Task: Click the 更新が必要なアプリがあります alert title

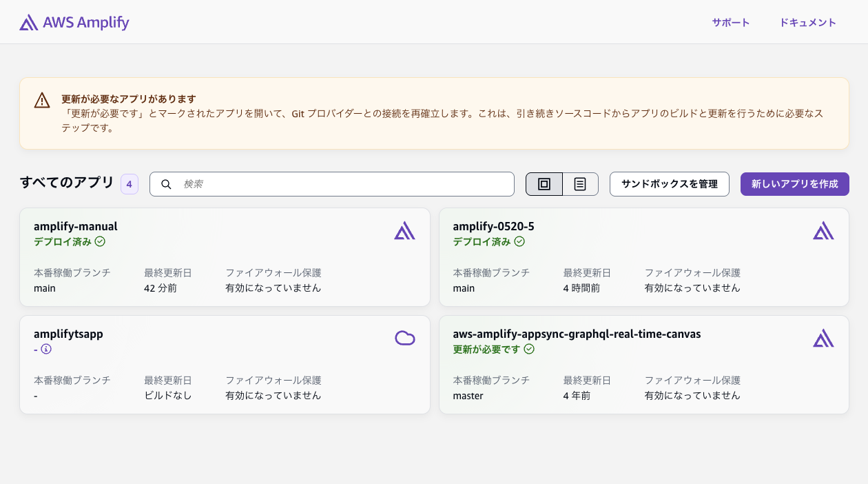Action: click(x=129, y=99)
